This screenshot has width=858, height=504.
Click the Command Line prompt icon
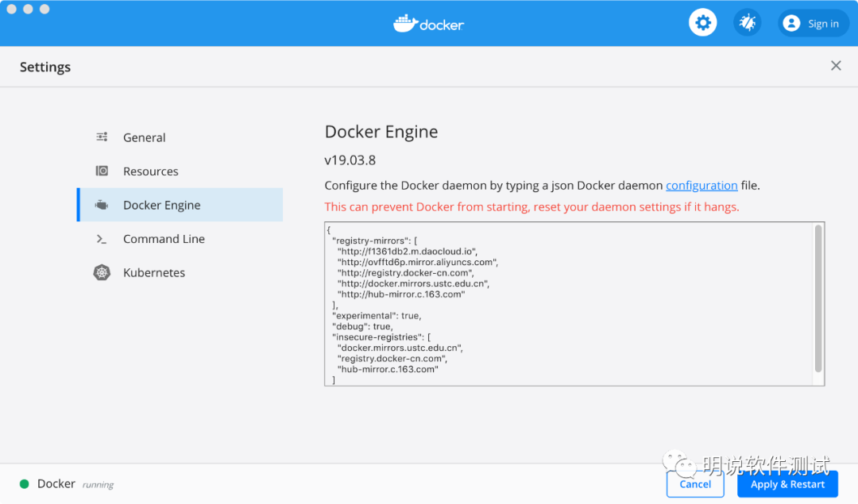pyautogui.click(x=102, y=239)
